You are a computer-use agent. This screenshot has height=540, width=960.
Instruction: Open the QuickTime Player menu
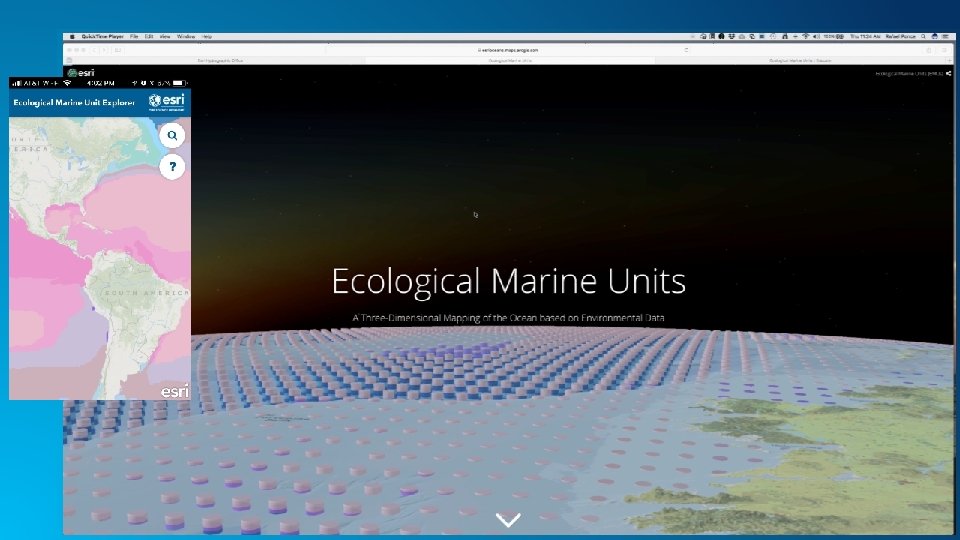click(102, 37)
